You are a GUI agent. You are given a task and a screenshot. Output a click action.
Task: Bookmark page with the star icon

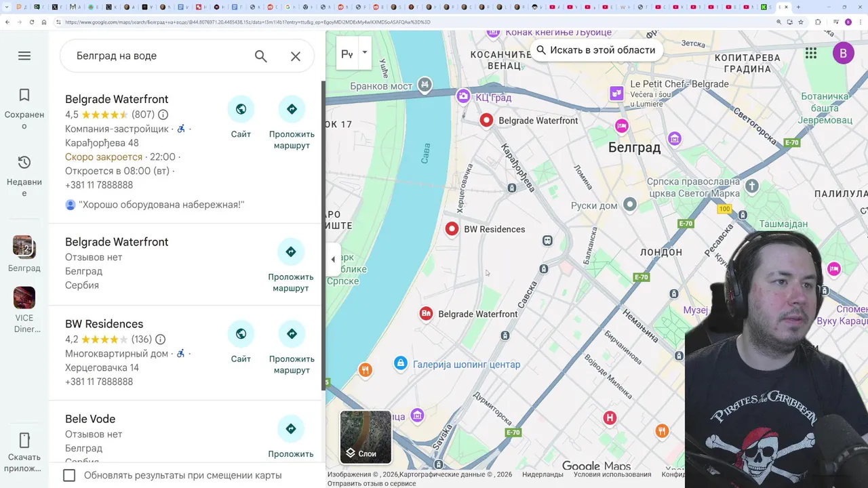801,22
